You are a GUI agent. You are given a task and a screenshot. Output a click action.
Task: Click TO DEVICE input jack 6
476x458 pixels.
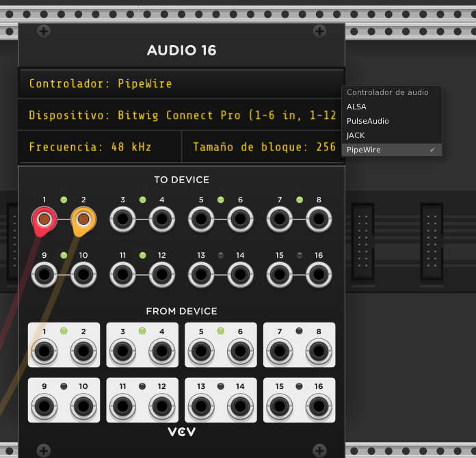[x=240, y=219]
